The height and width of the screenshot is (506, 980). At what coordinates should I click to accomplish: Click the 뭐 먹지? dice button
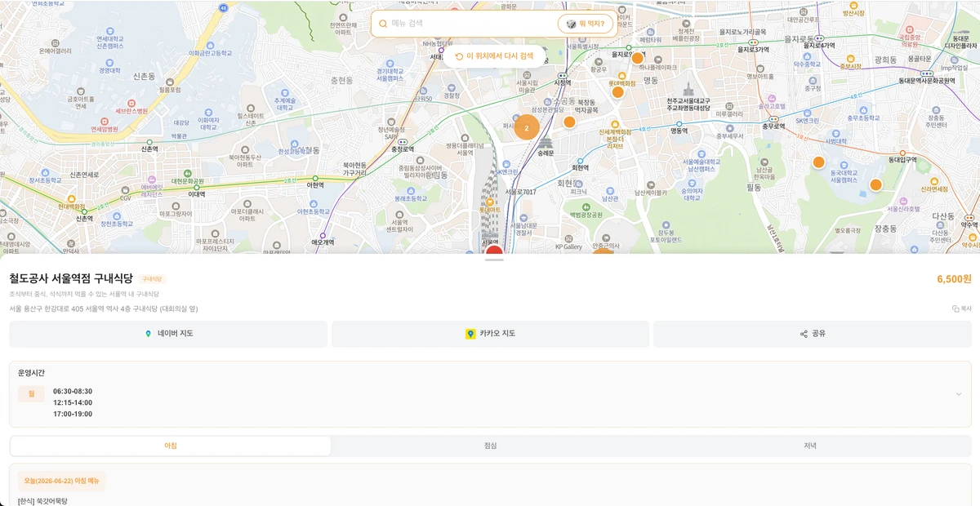[586, 24]
